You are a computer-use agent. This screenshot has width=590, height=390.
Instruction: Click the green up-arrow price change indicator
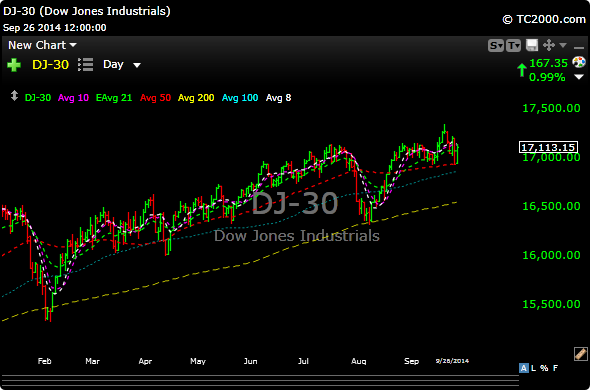coord(522,70)
